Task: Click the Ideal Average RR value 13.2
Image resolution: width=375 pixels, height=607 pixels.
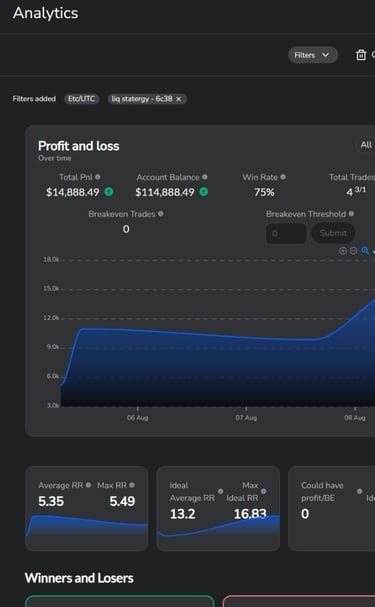Action: pyautogui.click(x=182, y=514)
